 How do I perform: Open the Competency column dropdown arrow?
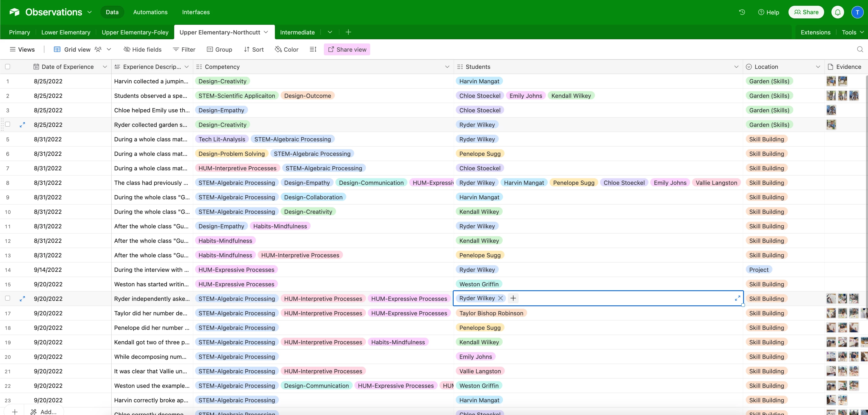pyautogui.click(x=447, y=67)
